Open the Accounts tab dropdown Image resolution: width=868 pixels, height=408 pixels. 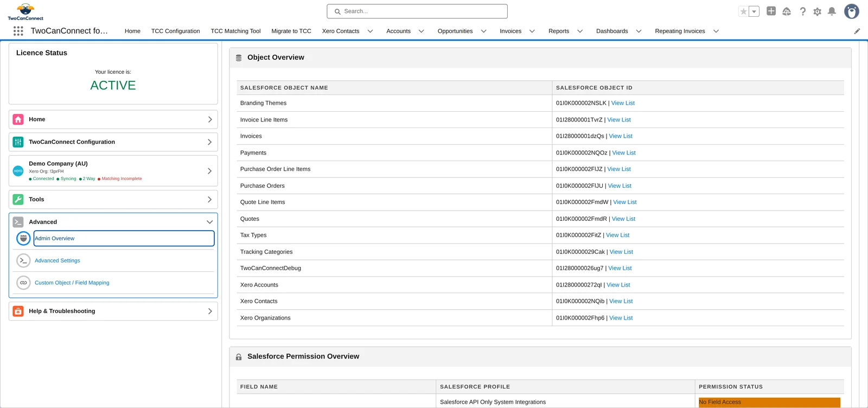click(421, 31)
